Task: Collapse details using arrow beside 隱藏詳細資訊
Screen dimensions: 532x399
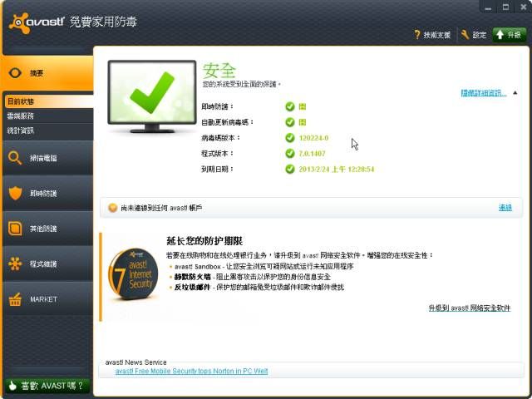Action: (515, 93)
